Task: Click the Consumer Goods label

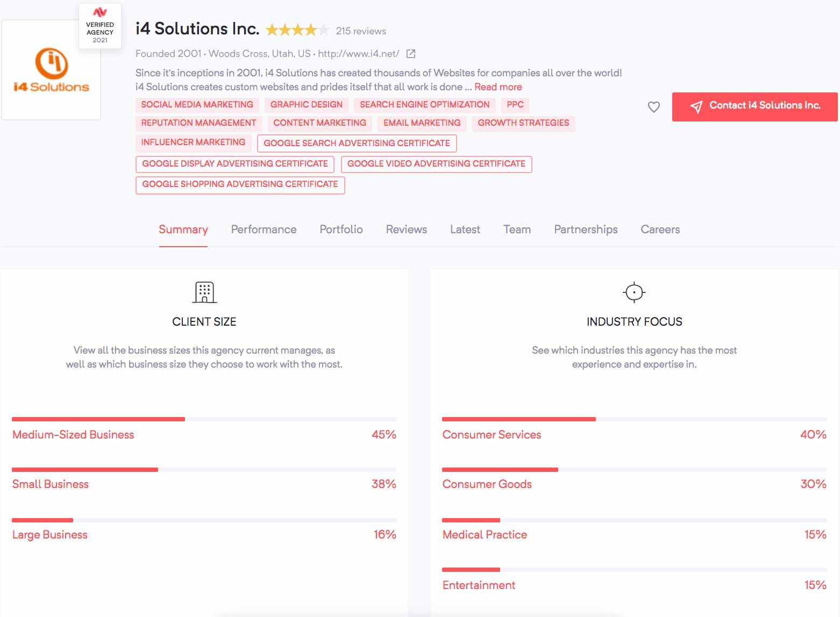Action: [487, 484]
